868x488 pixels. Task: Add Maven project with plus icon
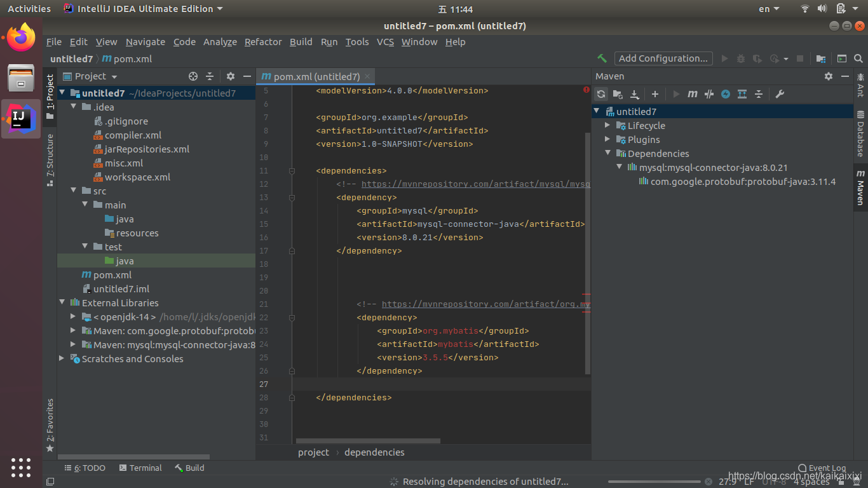655,94
